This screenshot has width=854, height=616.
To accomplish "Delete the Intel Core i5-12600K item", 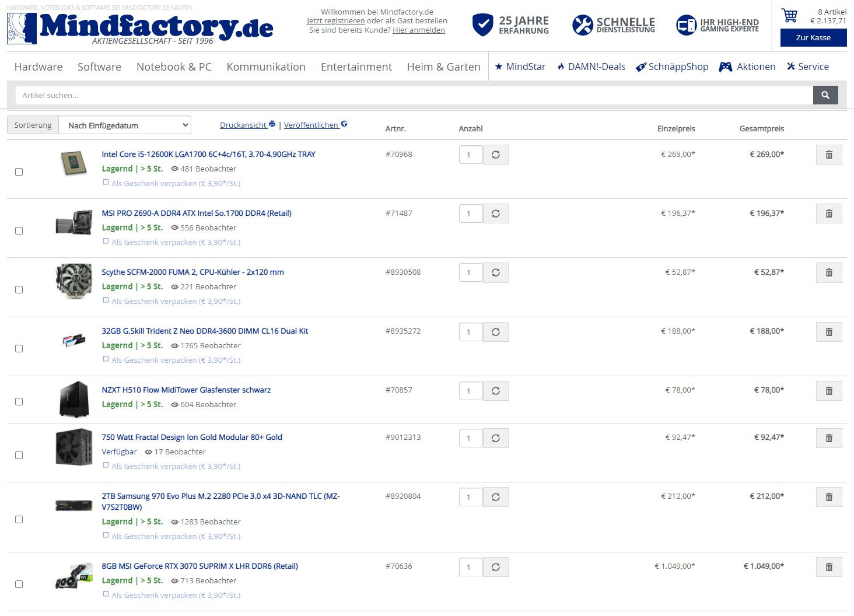I will [x=828, y=155].
